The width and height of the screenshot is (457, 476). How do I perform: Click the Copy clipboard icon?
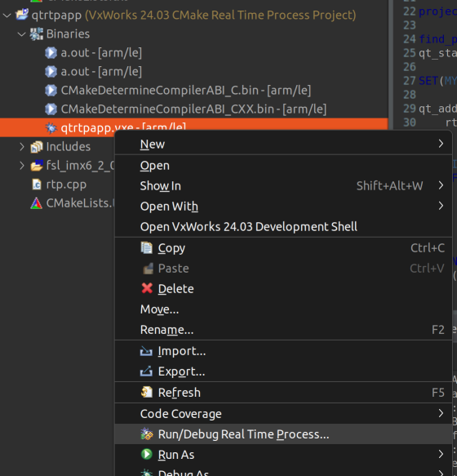coord(147,247)
